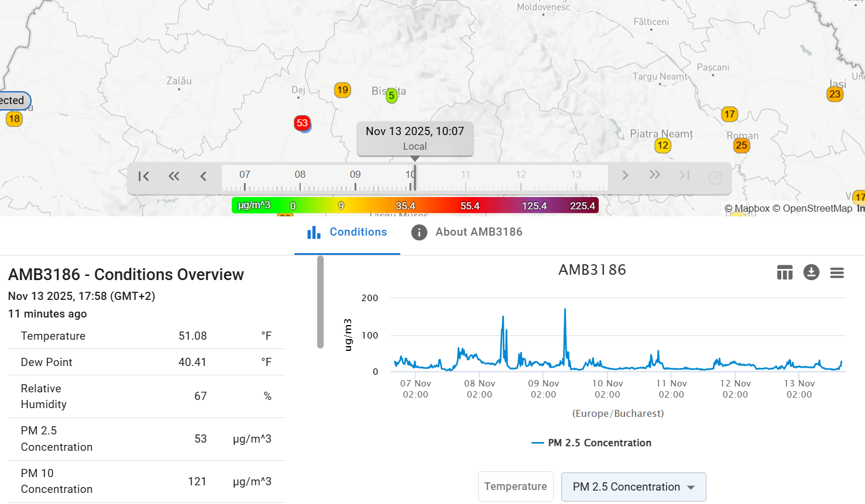Skip timeline to the end

(684, 174)
